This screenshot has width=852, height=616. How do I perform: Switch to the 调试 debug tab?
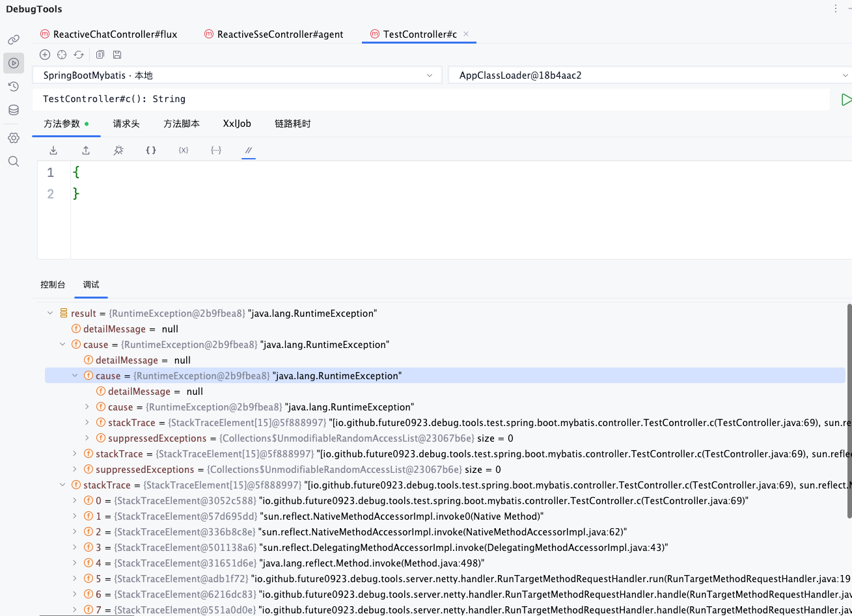[x=91, y=284]
